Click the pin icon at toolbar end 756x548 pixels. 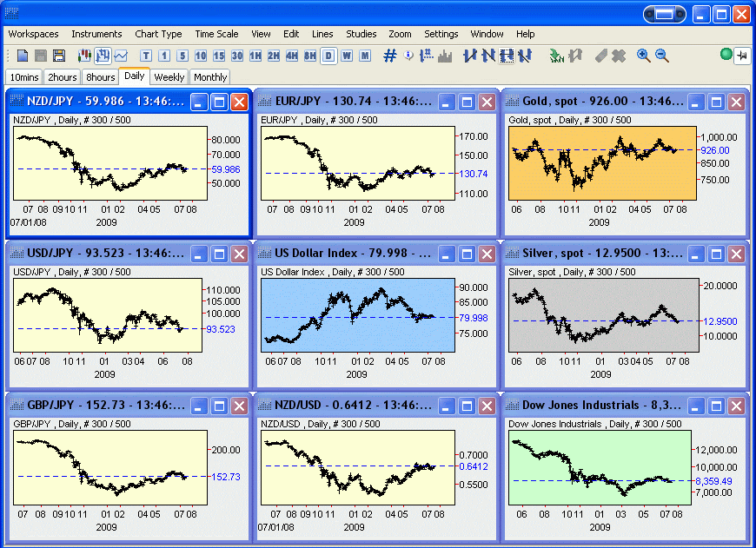click(x=742, y=55)
